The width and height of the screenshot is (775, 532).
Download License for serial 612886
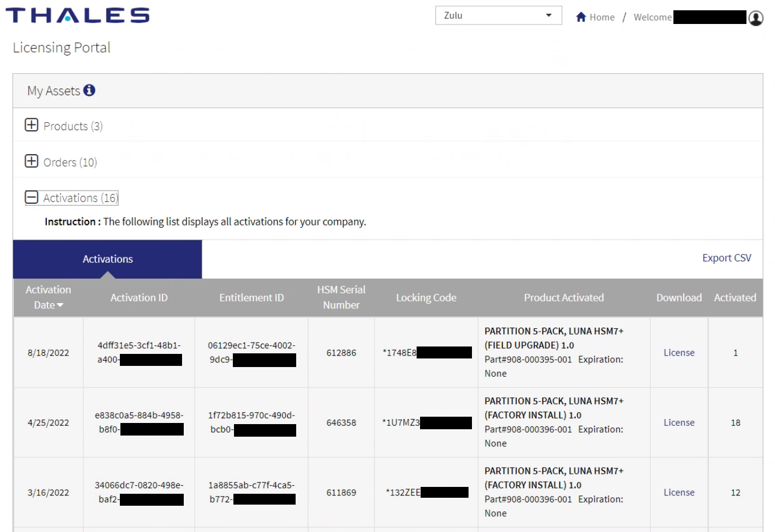(679, 353)
